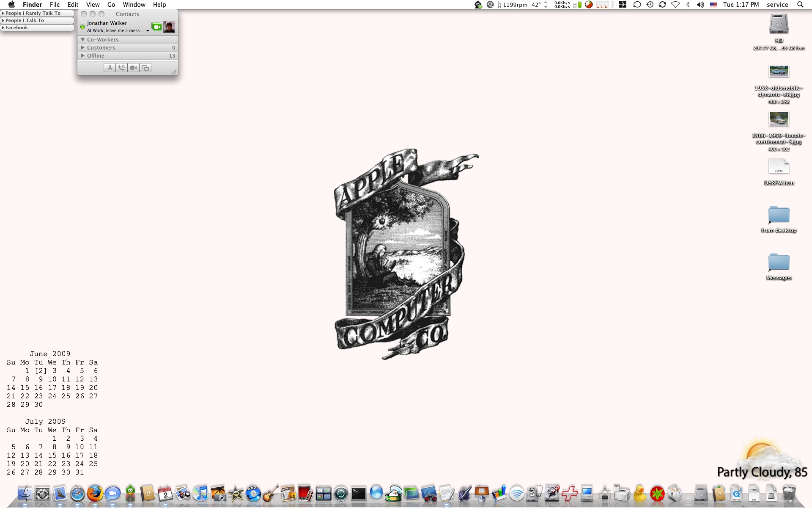This screenshot has width=812, height=508.
Task: Launch AirPort Utility from the Dock
Action: coord(517,494)
